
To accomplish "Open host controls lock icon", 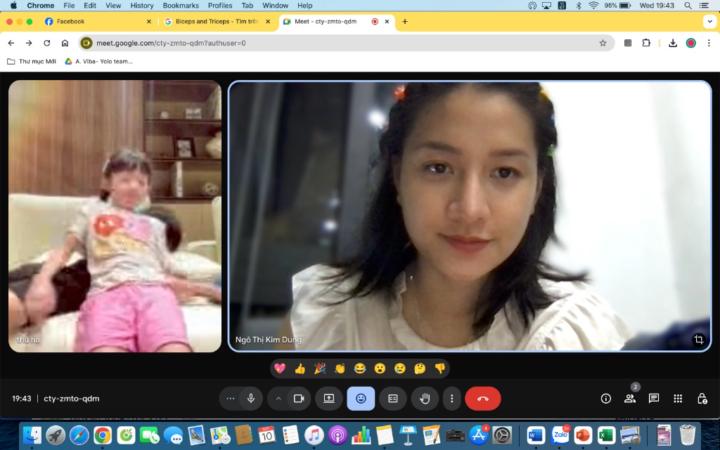I will click(702, 398).
